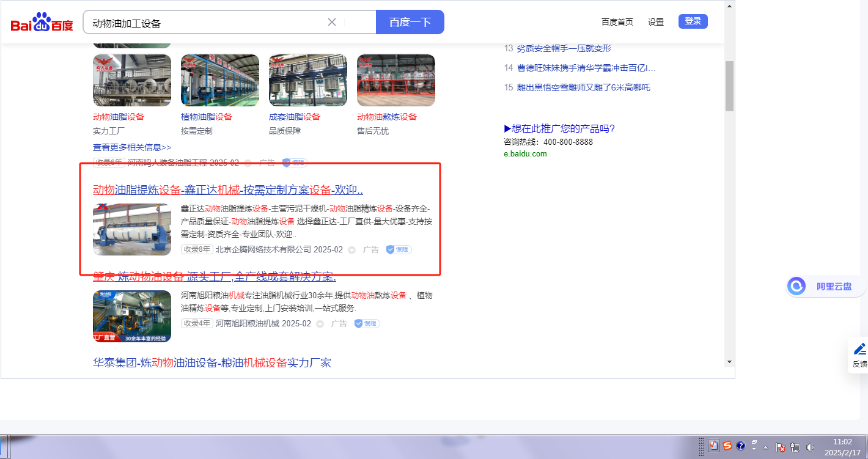Open the language bar options arrow
This screenshot has height=459, width=868.
(x=754, y=450)
